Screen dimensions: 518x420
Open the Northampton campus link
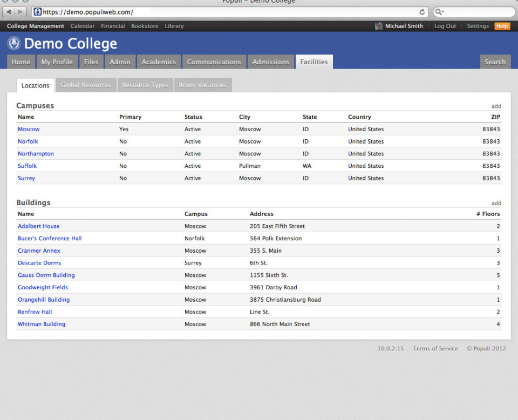pos(36,154)
